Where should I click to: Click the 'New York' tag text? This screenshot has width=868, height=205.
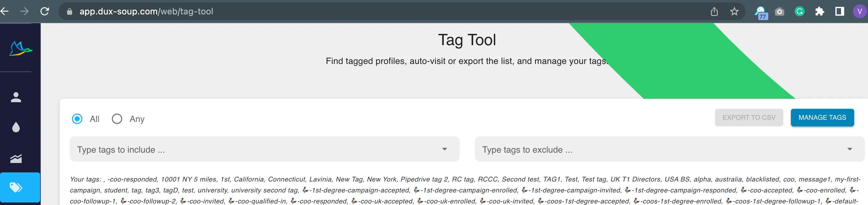[x=381, y=179]
